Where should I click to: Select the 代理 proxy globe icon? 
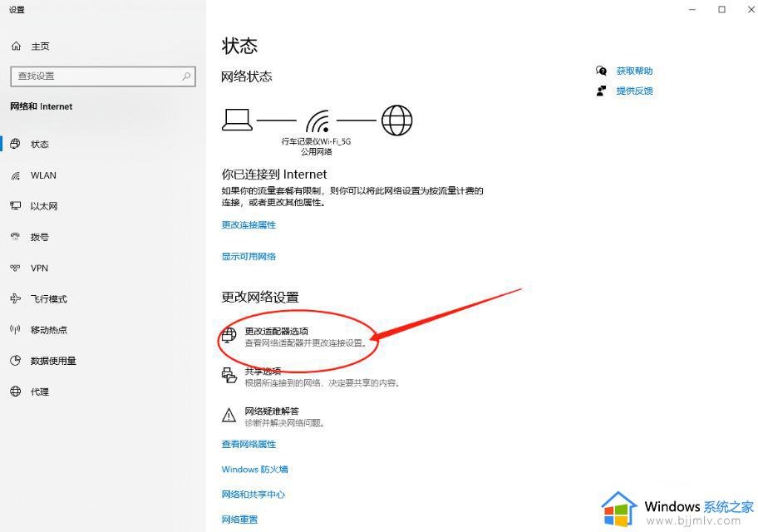pyautogui.click(x=15, y=392)
